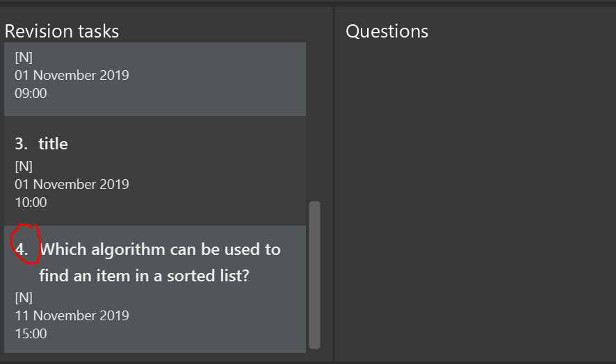The height and width of the screenshot is (364, 616).
Task: Click the [N] tag above the 09:00 task
Action: tap(24, 58)
